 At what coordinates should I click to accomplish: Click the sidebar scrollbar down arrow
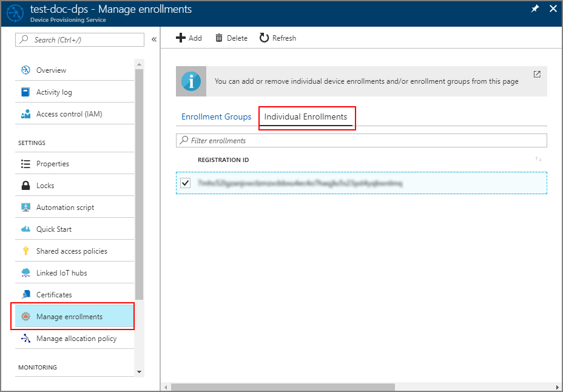(x=140, y=372)
